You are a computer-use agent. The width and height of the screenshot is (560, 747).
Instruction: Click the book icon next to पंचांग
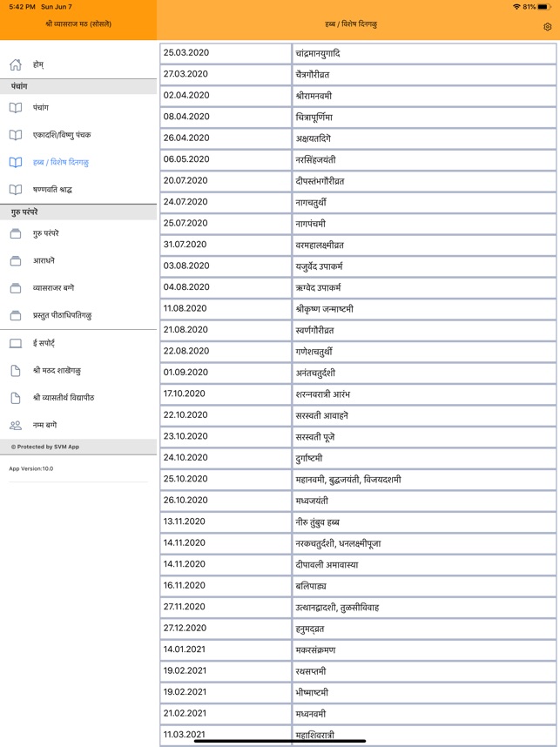pyautogui.click(x=16, y=108)
